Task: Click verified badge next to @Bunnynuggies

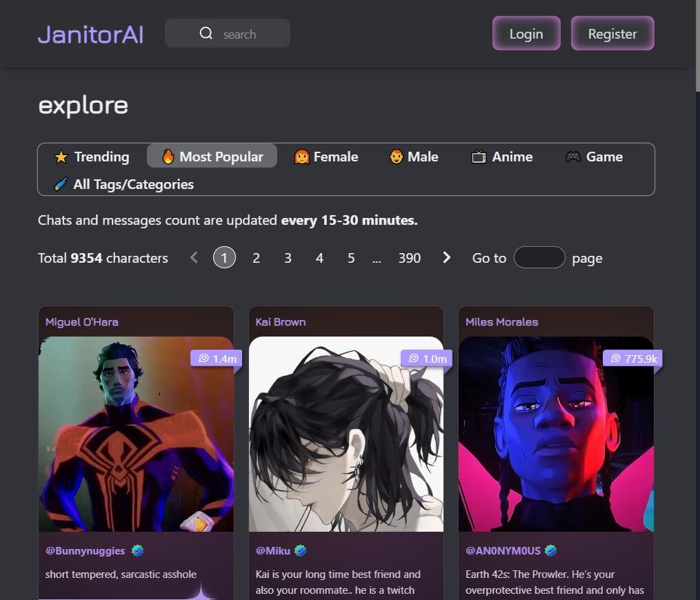Action: 137,550
